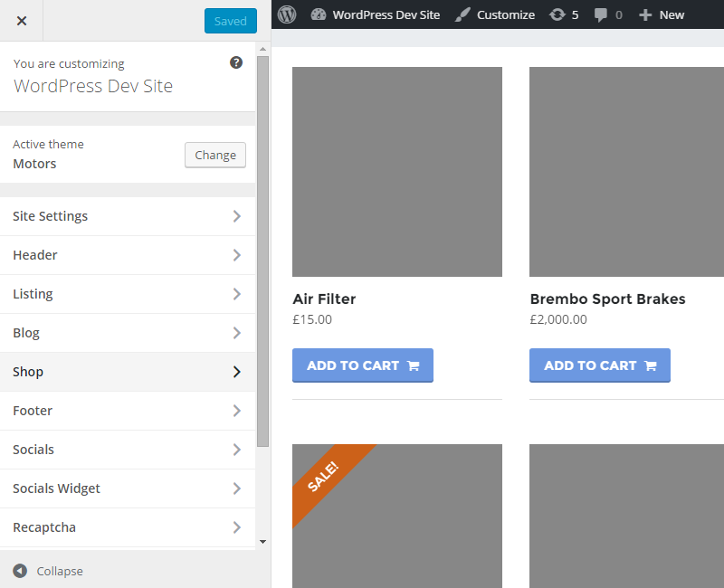Open the product image right of the sale item

click(626, 516)
